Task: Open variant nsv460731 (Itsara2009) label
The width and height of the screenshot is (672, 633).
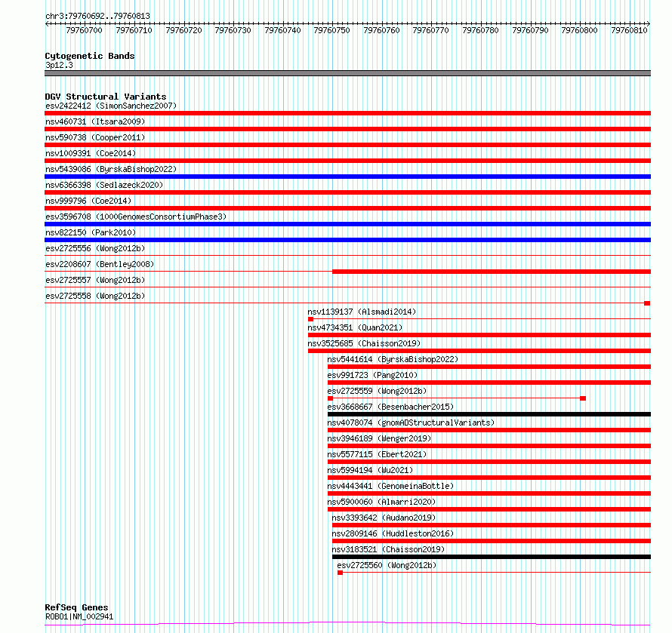Action: [95, 121]
